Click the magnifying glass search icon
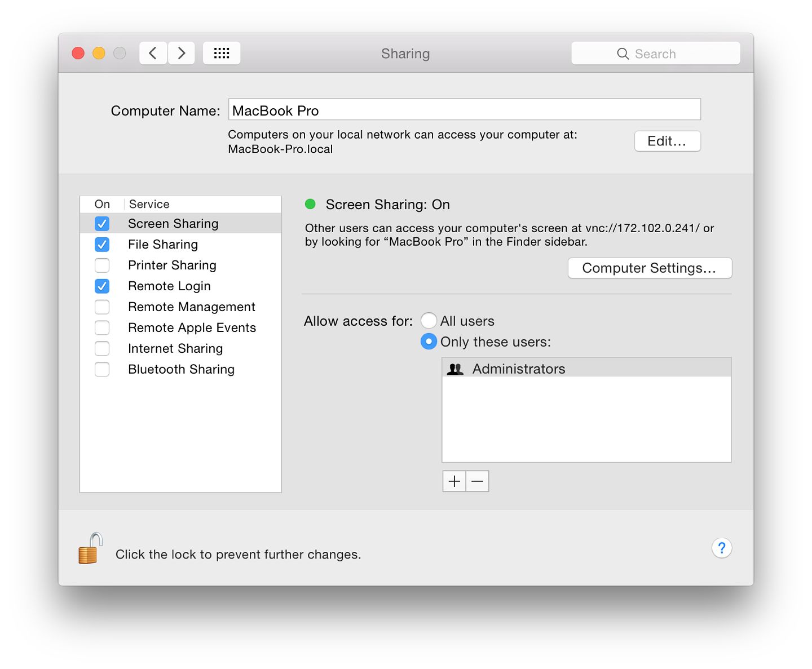Viewport: 812px width, 669px height. (623, 54)
